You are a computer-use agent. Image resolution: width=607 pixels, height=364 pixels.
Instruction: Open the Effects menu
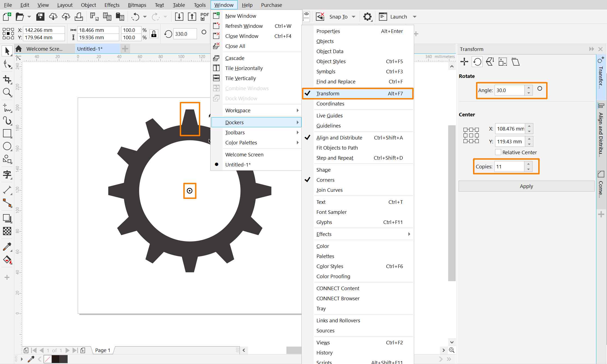point(112,5)
